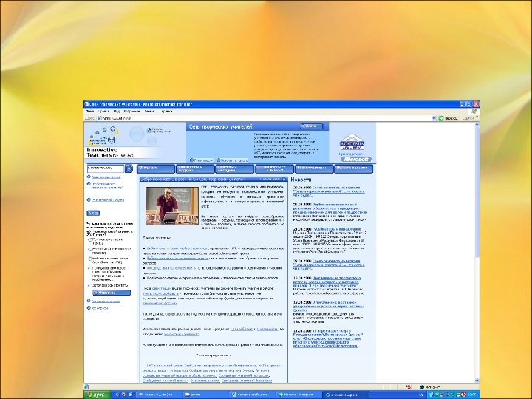Open the Сервис menu
This screenshot has width=532, height=399.
[x=149, y=112]
